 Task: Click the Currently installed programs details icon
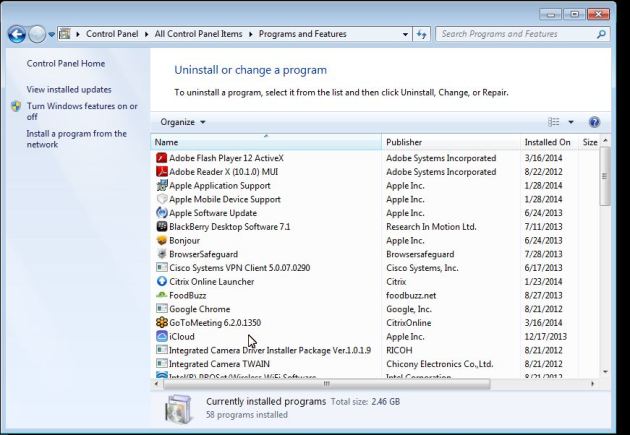click(x=179, y=408)
